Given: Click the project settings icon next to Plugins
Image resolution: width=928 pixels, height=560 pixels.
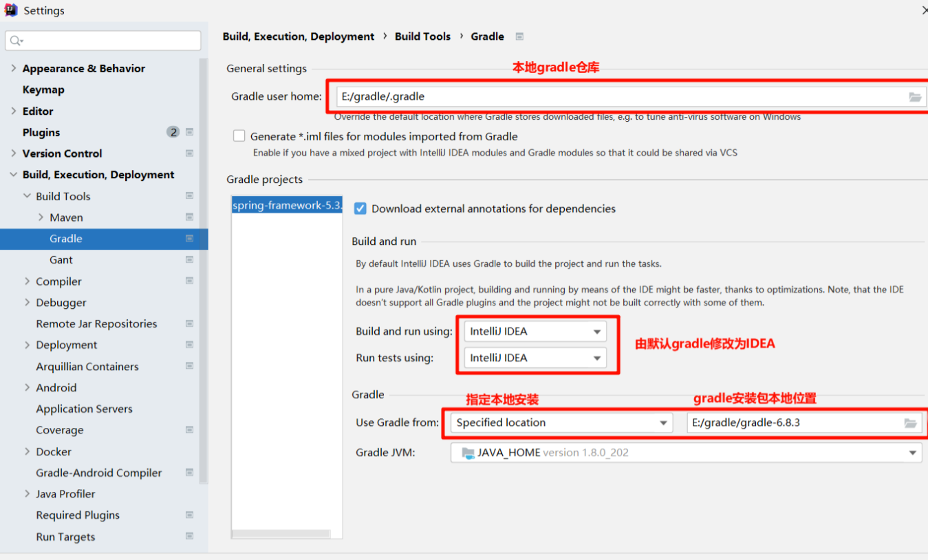Looking at the screenshot, I should coord(190,132).
